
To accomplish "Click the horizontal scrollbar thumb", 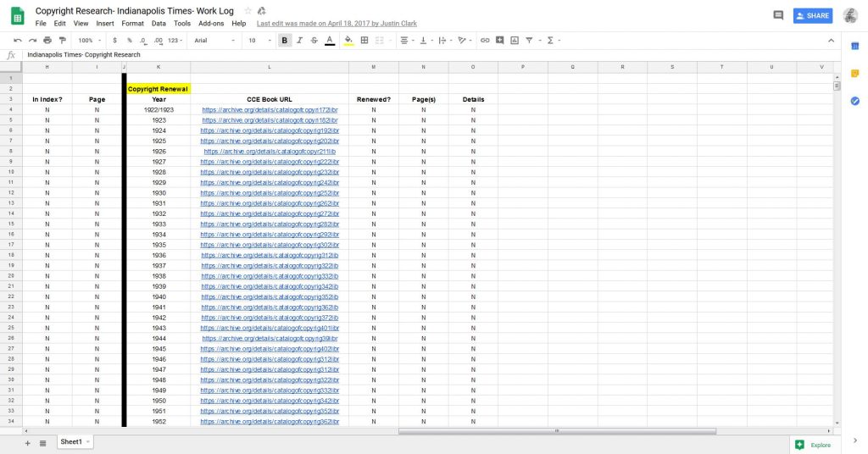I will click(558, 431).
